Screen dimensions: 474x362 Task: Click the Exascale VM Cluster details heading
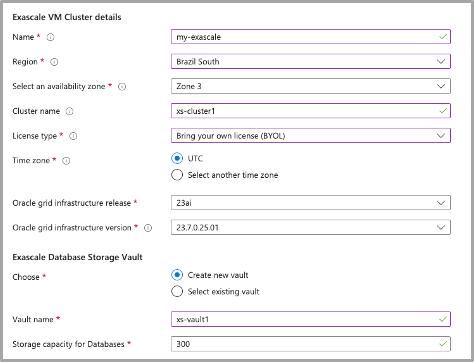pyautogui.click(x=67, y=17)
